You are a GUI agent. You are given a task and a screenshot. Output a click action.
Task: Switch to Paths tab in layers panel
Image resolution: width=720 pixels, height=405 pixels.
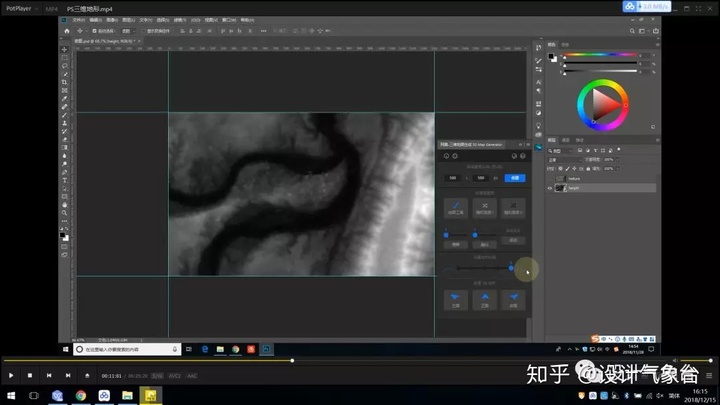[x=579, y=140]
